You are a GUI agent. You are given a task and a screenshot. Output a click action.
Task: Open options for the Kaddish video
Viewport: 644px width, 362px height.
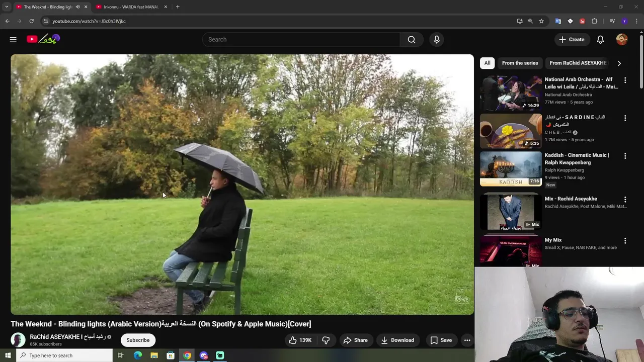(625, 156)
